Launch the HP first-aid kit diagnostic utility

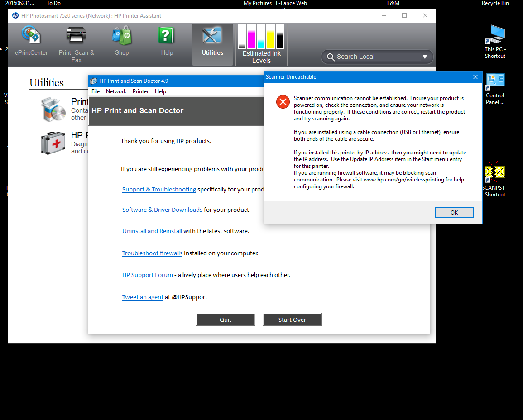pos(53,143)
